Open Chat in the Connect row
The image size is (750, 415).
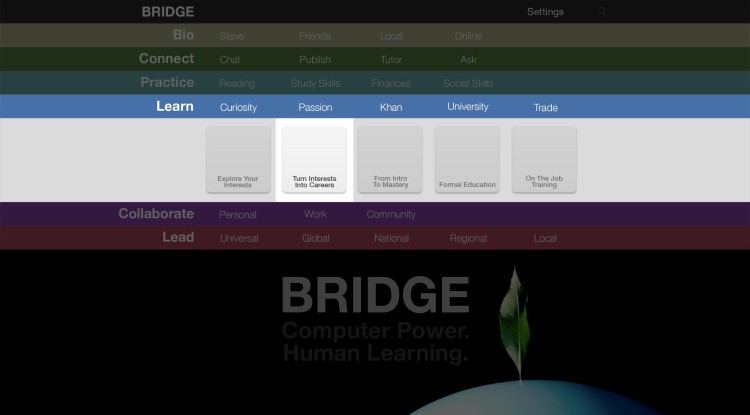[230, 60]
